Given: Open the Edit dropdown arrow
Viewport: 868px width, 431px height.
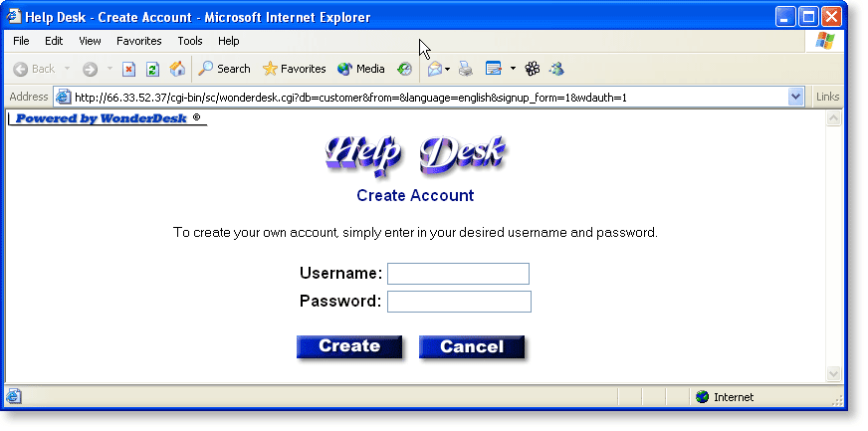Looking at the screenshot, I should [513, 69].
